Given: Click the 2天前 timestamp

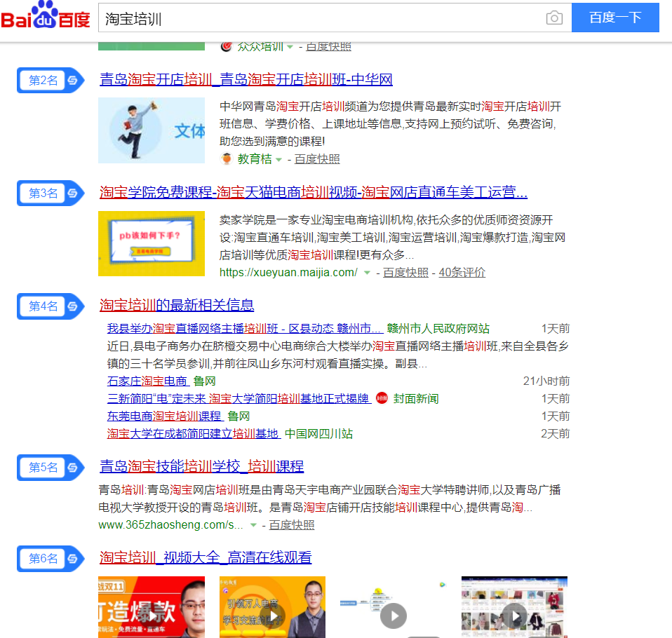Looking at the screenshot, I should (556, 433).
